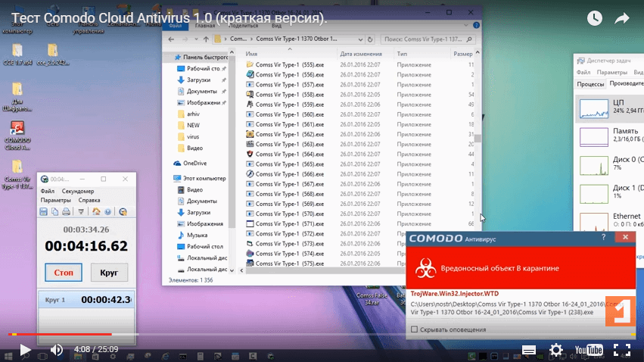This screenshot has width=644, height=362.
Task: Open video title 'Тест Comodo Cloud Antivirus 1.0'
Action: tap(169, 18)
